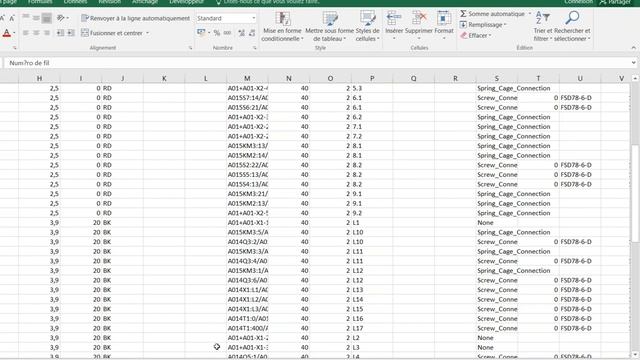Select column header P

click(372, 78)
